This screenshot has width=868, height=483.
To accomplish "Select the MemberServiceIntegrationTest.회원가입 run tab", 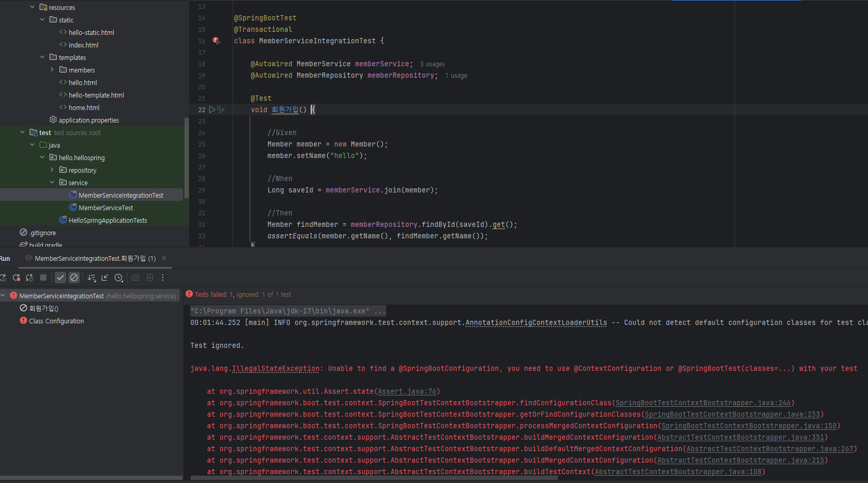I will (95, 258).
